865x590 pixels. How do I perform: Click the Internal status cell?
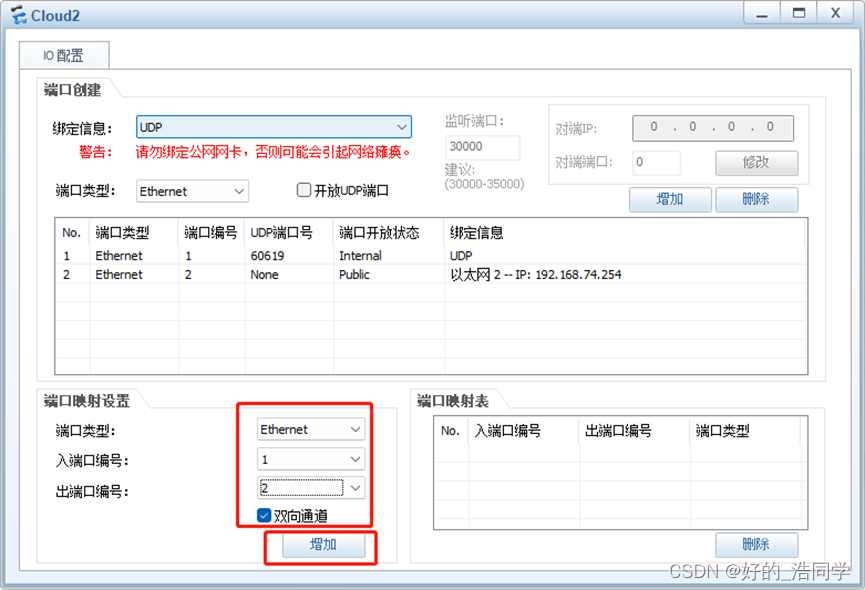coord(360,256)
